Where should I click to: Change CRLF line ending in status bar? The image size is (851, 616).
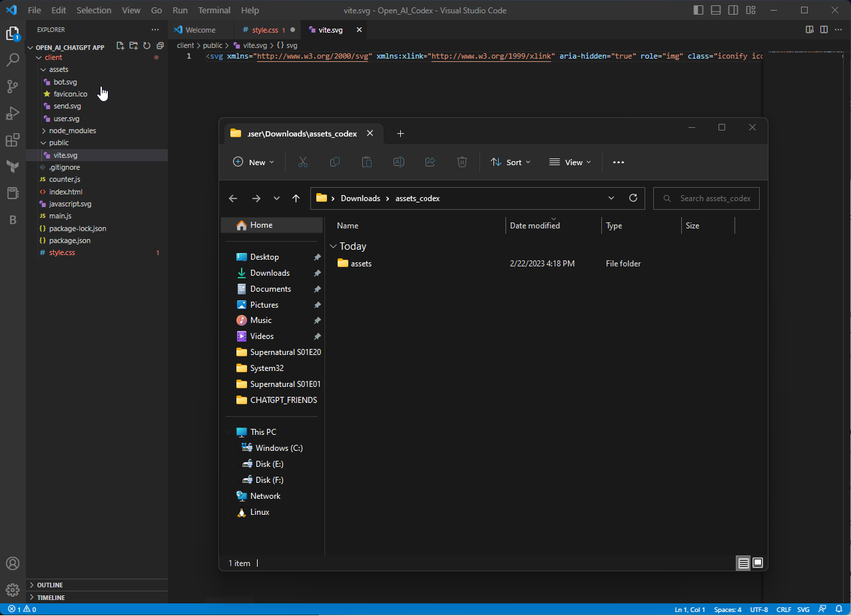[x=784, y=609]
